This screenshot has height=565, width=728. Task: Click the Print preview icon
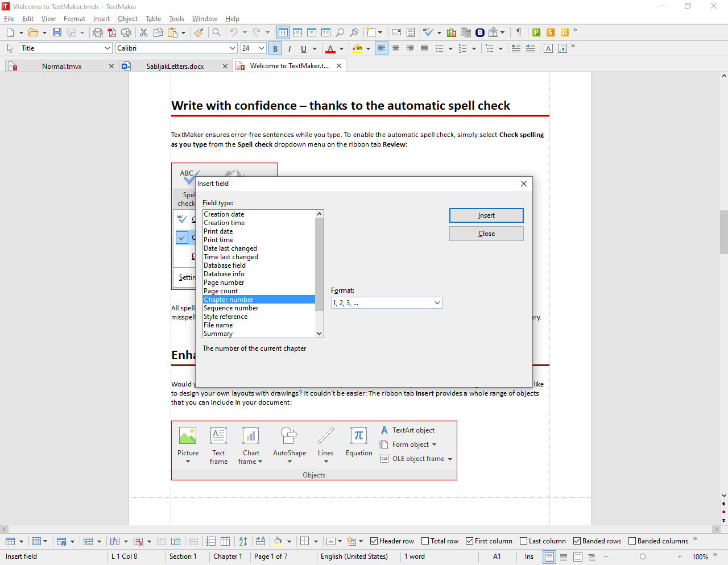126,32
